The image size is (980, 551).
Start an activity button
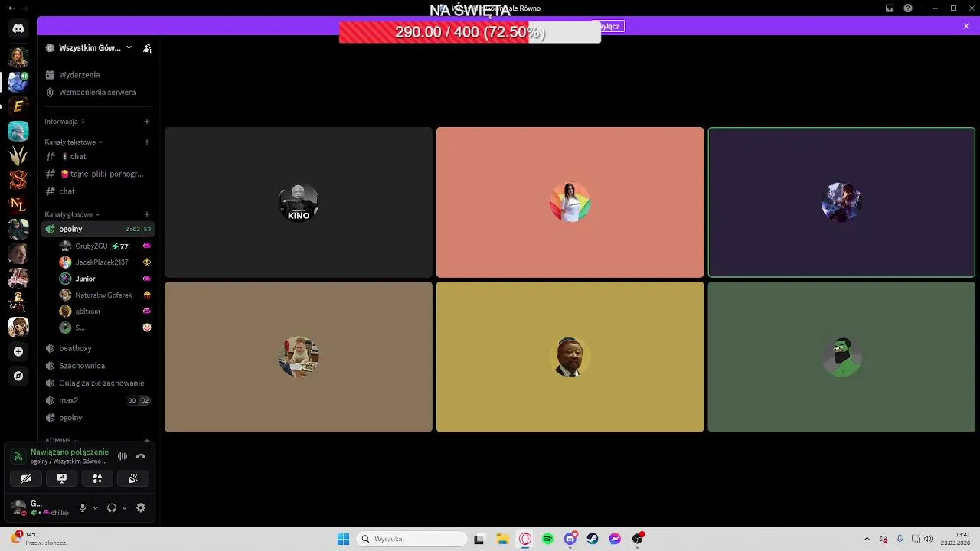point(97,478)
